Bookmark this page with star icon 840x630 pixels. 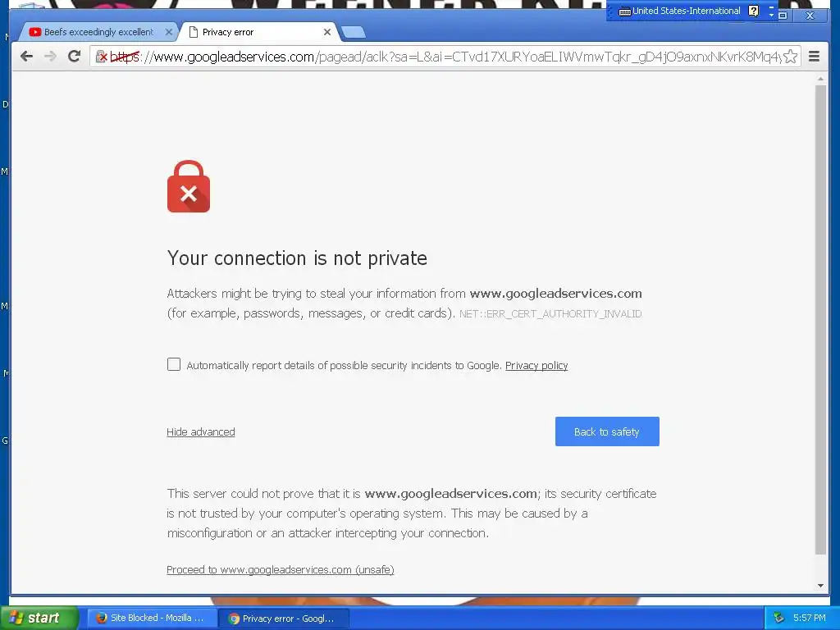pos(790,57)
